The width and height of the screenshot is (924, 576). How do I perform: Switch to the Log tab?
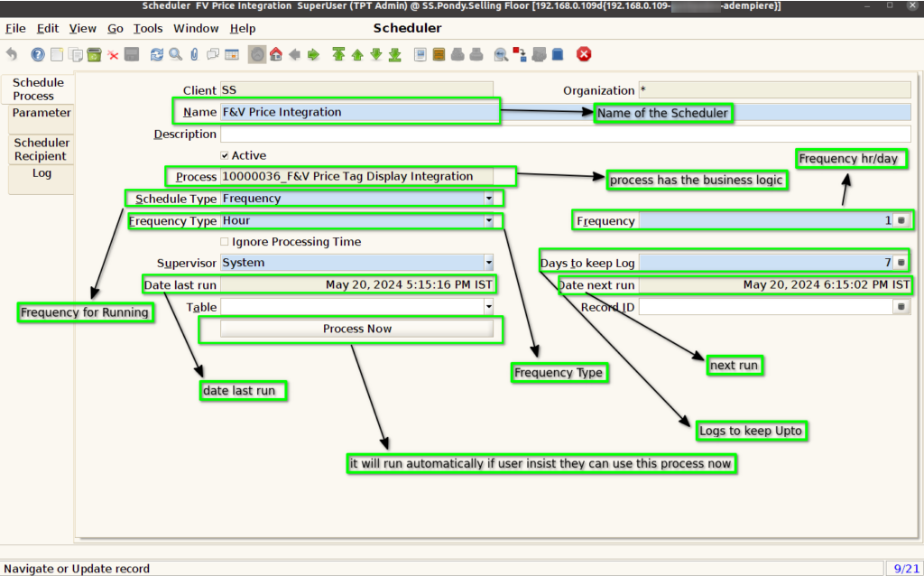[x=42, y=180]
